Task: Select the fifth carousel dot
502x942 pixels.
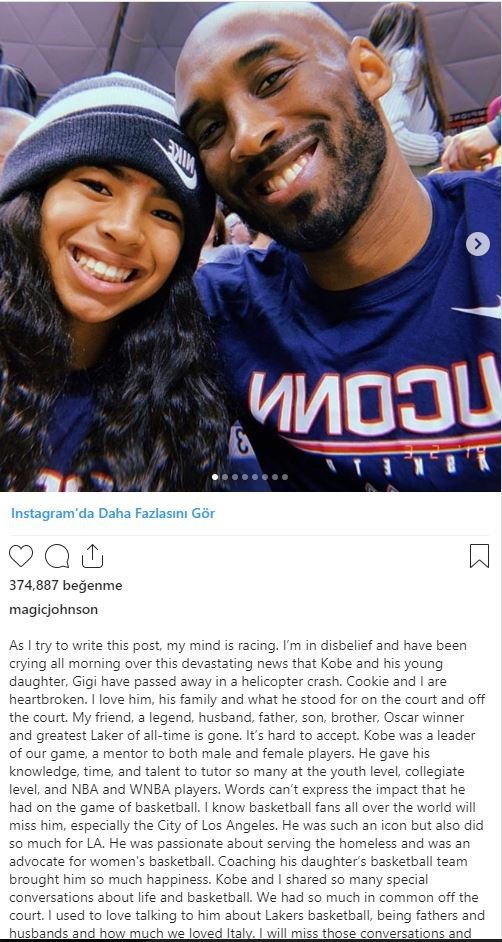Action: (255, 477)
